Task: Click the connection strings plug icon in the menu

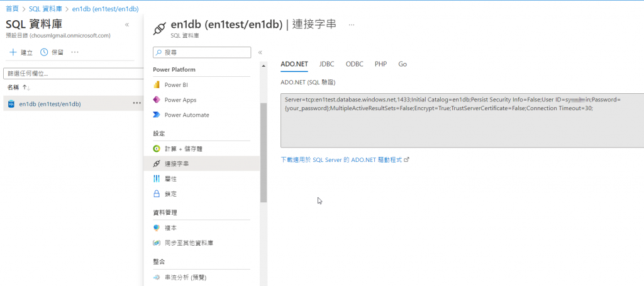Action: click(157, 164)
